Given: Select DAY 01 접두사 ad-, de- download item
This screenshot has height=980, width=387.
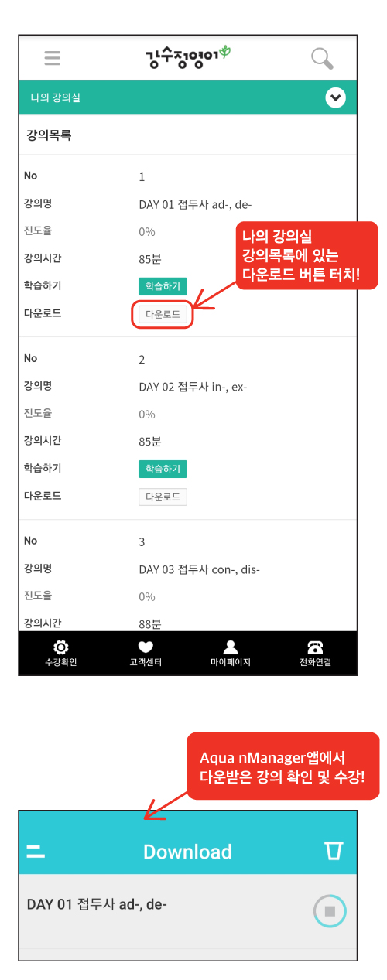Looking at the screenshot, I should [188, 911].
